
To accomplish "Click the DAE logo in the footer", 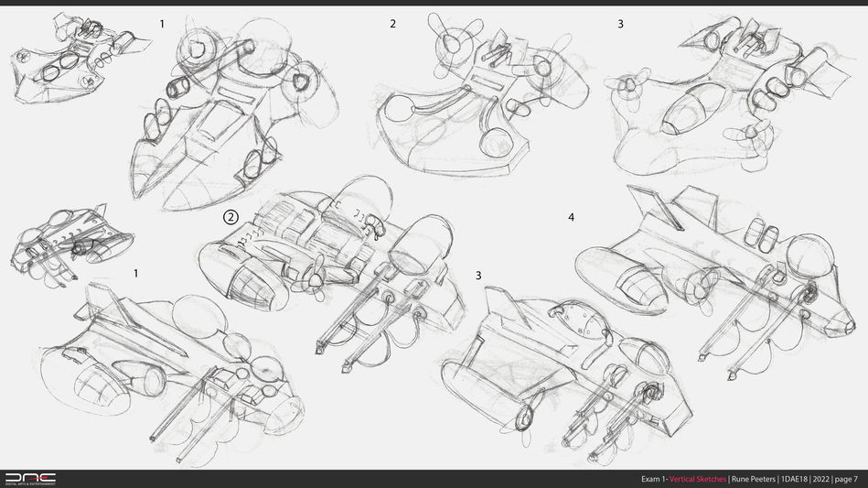I will 30,479.
